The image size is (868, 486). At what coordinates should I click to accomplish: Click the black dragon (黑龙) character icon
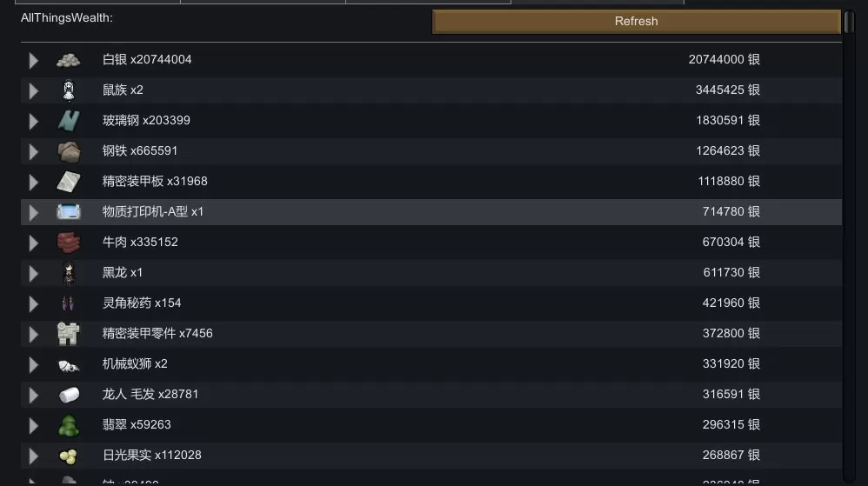click(x=69, y=273)
